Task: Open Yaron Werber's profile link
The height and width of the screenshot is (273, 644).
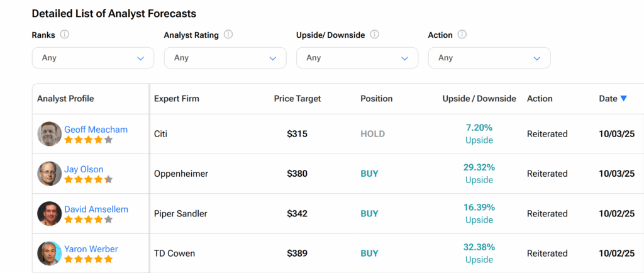Action: [91, 248]
